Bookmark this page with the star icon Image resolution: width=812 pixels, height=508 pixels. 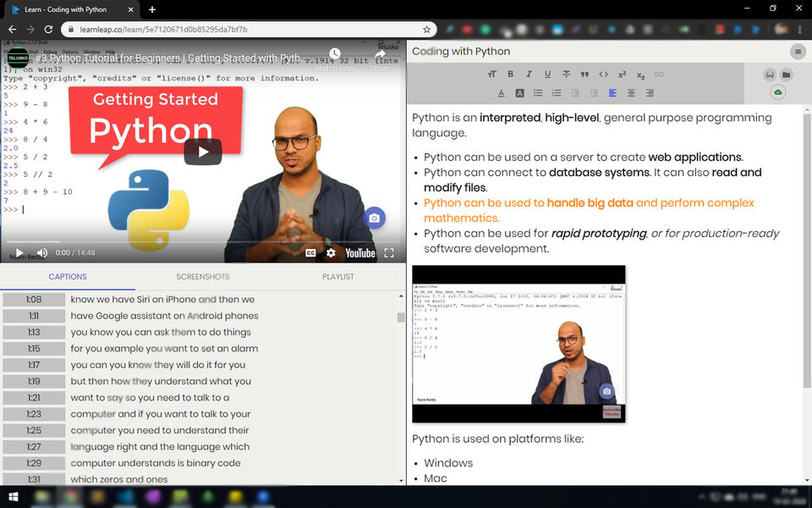point(426,30)
